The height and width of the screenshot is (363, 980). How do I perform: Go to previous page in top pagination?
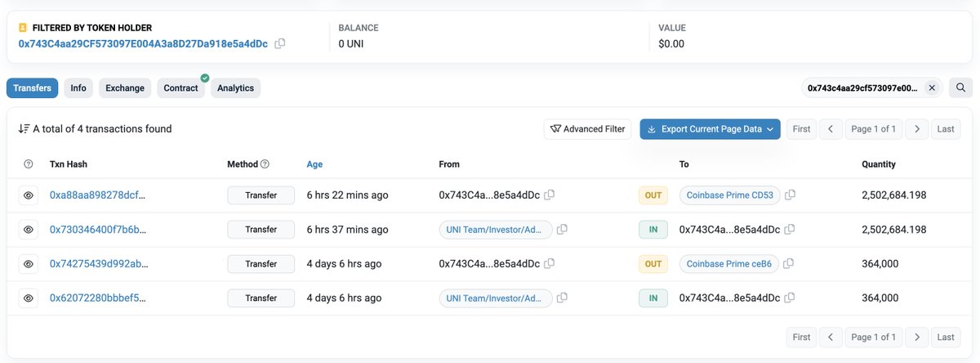831,129
